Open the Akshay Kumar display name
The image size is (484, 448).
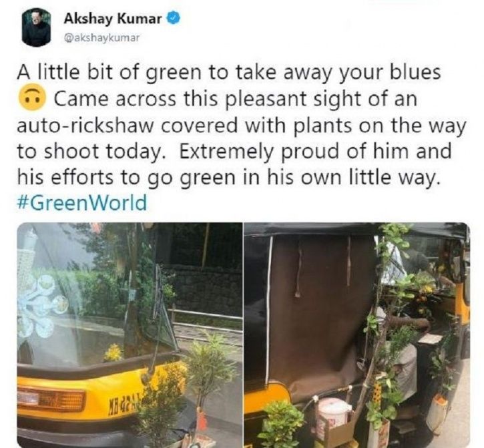point(113,19)
